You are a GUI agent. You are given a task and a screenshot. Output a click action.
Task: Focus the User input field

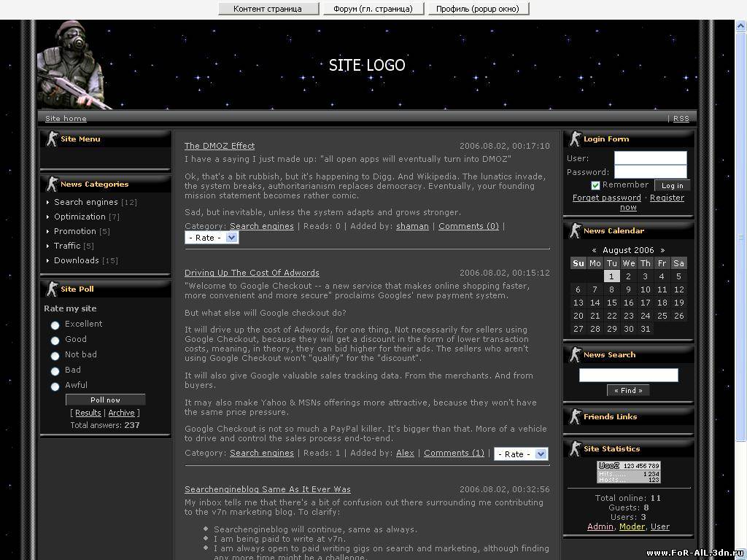pos(650,158)
